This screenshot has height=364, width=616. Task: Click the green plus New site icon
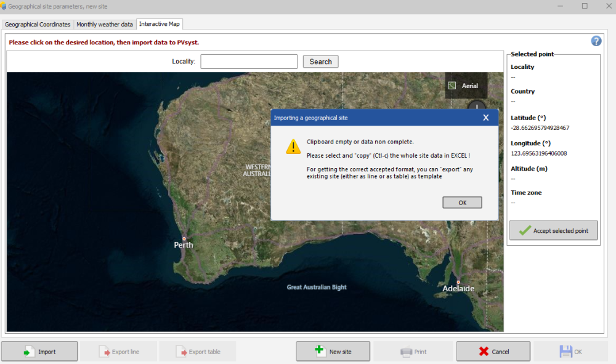coord(320,351)
